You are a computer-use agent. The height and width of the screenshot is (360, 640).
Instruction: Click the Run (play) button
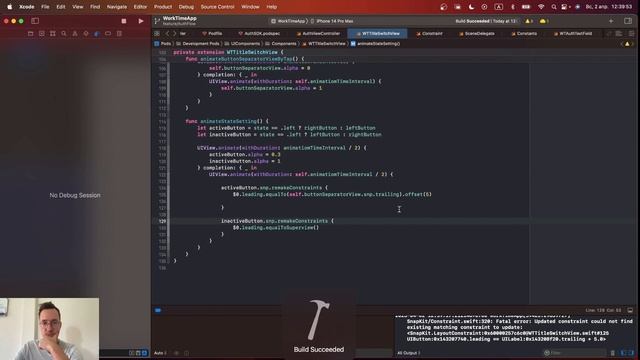point(141,21)
